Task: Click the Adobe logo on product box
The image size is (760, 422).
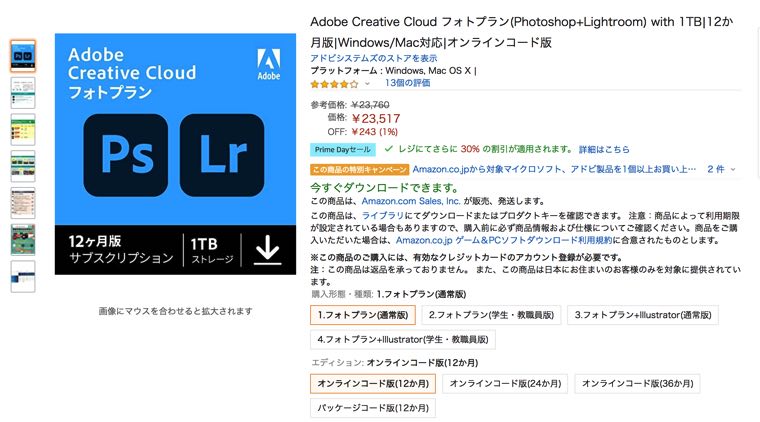Action: 269,64
